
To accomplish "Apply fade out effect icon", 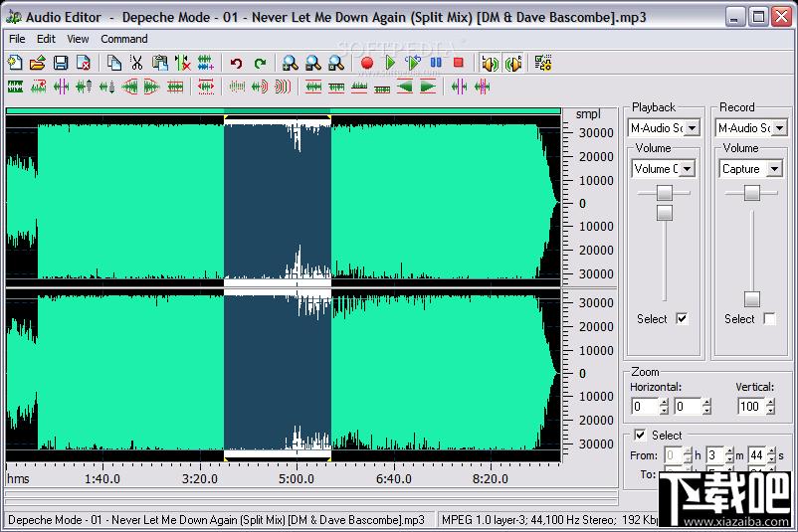I will click(151, 87).
